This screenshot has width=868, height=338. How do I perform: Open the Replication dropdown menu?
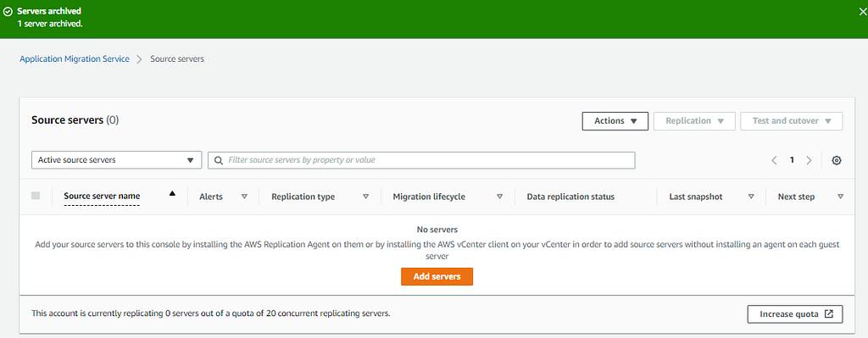tap(694, 121)
